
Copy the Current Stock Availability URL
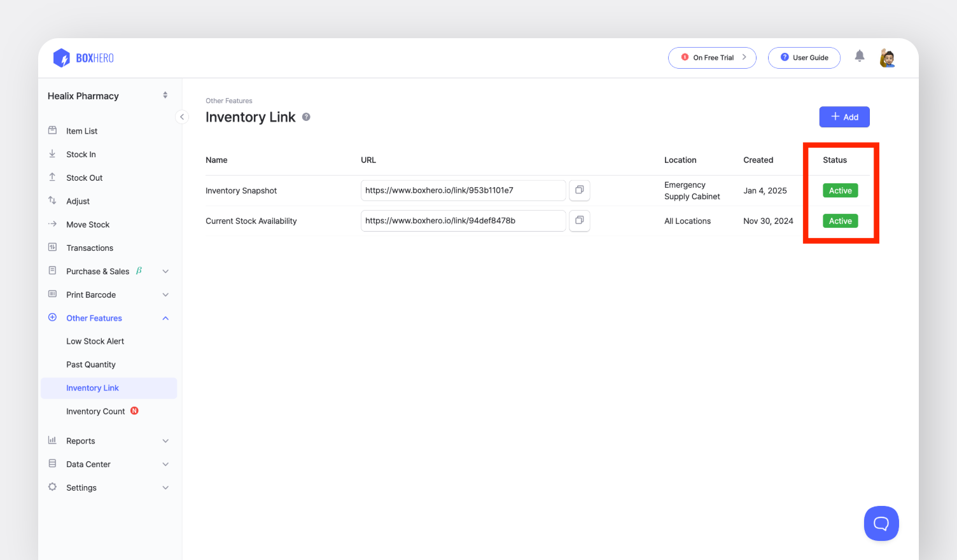[579, 221]
